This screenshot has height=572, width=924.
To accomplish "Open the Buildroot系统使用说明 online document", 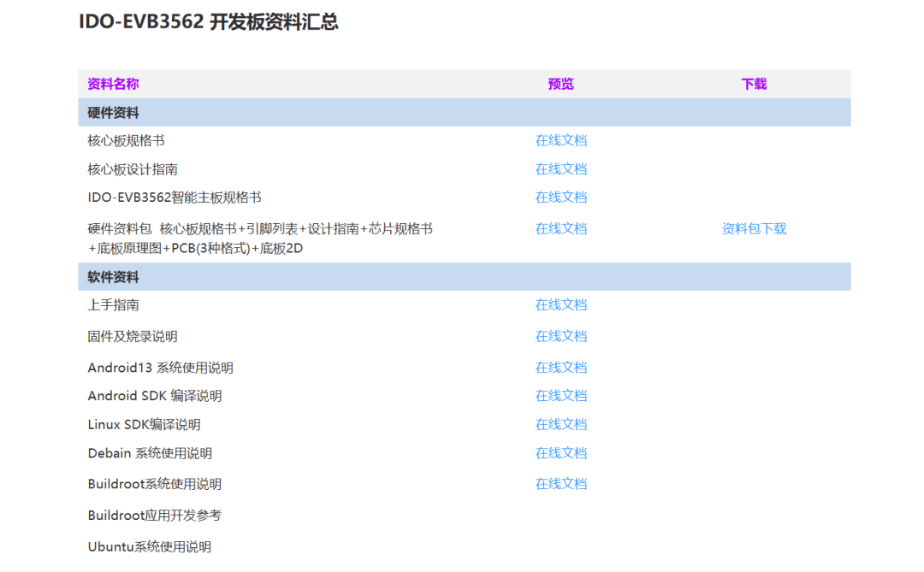I will point(560,484).
